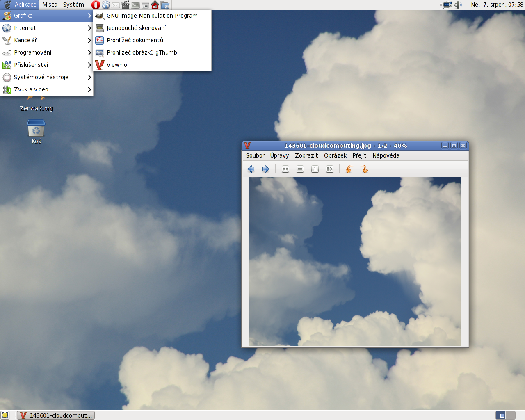Open the network folder launcher
Viewport: 525px width, 420px height.
[165, 5]
